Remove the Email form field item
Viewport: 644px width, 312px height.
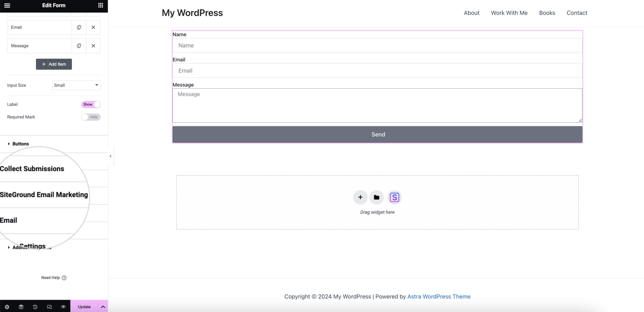93,27
